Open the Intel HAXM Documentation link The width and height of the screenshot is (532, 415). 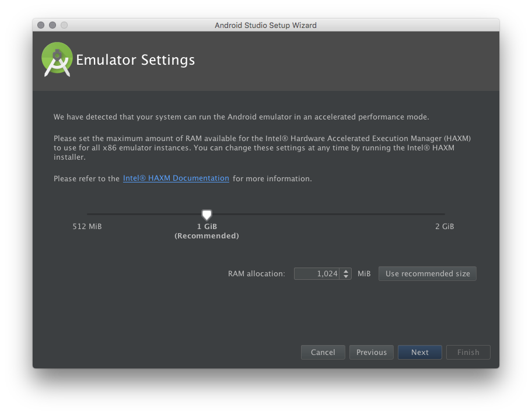(x=176, y=178)
